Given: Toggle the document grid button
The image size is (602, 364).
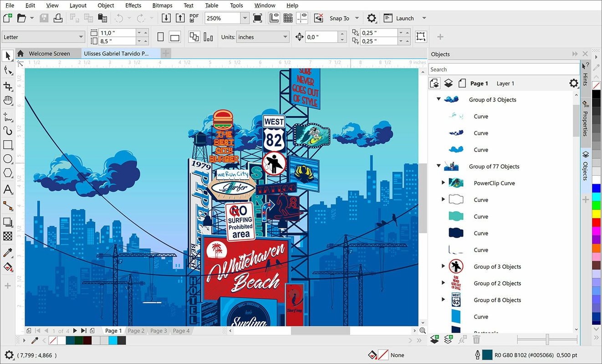Looking at the screenshot, I should pos(287,18).
